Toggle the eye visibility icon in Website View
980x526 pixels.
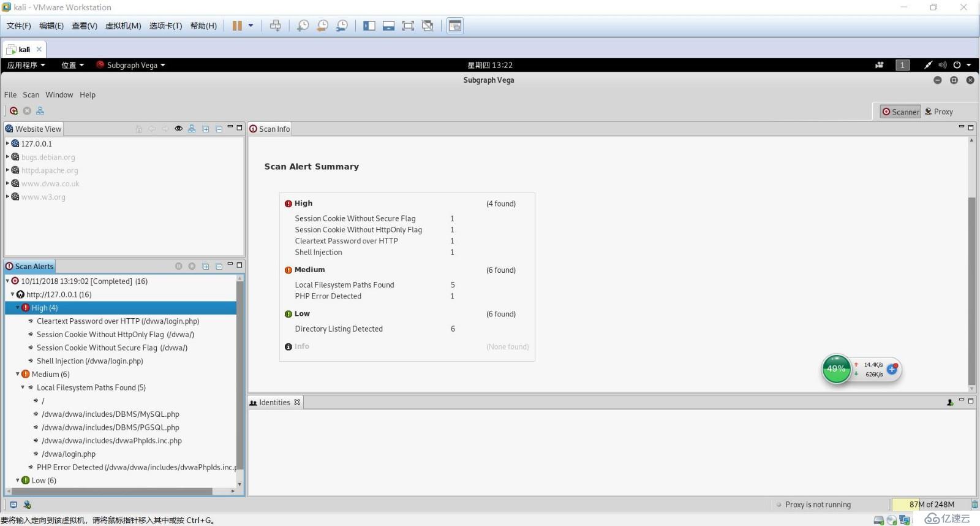[178, 129]
